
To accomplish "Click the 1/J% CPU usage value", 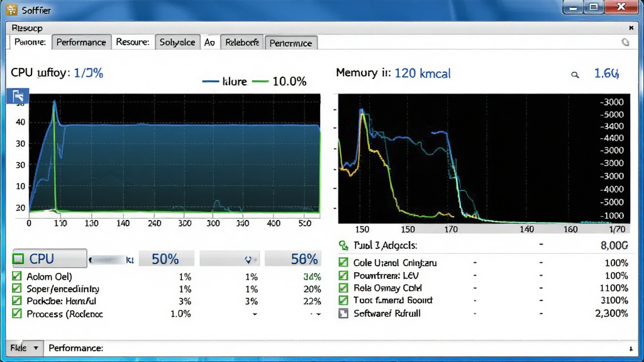I will click(89, 73).
